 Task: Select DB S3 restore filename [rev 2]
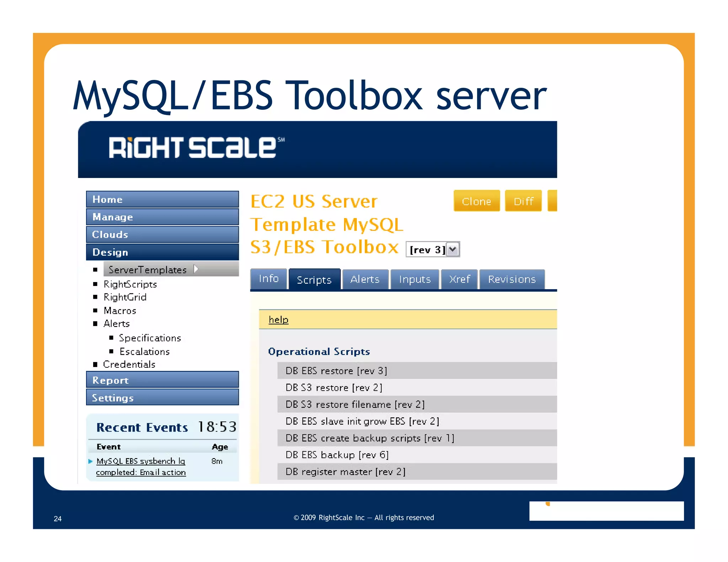click(x=417, y=404)
